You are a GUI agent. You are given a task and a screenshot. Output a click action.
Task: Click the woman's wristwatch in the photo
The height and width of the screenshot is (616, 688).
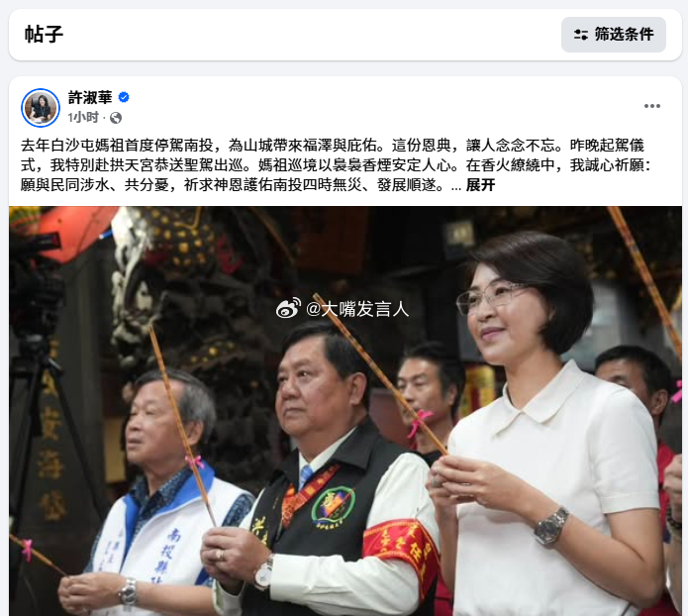coord(551,526)
